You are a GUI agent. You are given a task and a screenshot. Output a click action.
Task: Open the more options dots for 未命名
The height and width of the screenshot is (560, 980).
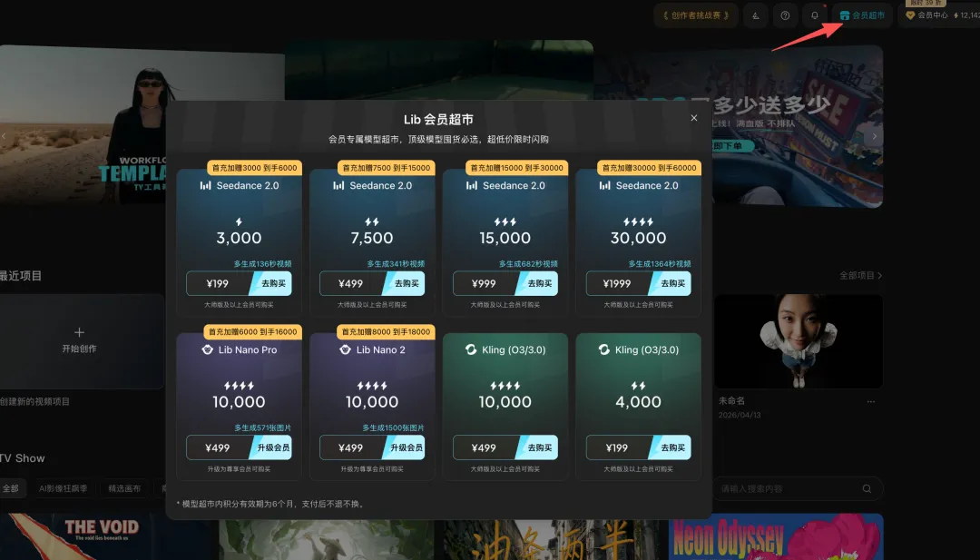[871, 402]
